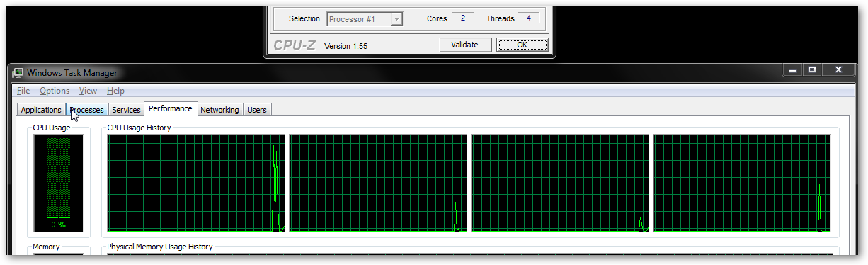This screenshot has width=868, height=265.
Task: Click OK in the CPU-Z window
Action: 522,45
